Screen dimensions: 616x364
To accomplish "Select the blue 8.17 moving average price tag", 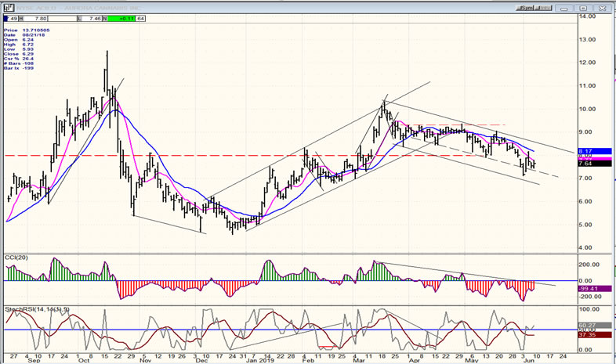I will tap(586, 150).
